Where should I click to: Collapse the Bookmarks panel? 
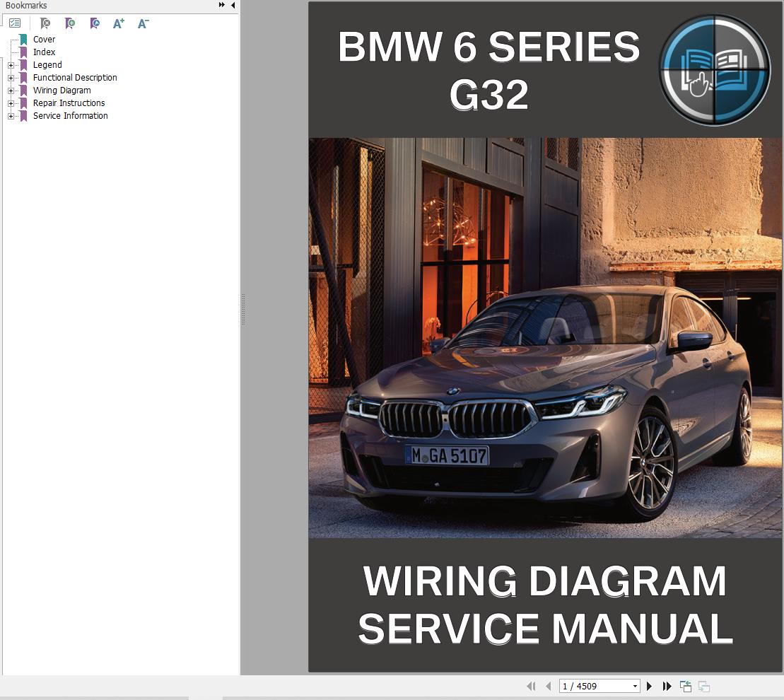[x=233, y=5]
